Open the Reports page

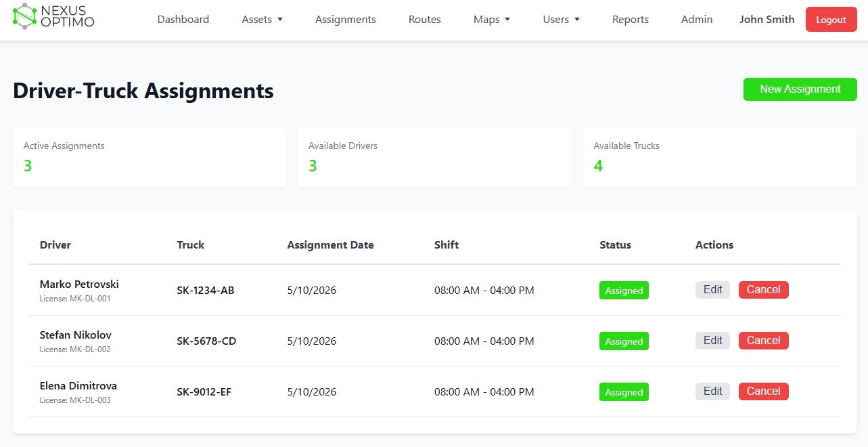pyautogui.click(x=631, y=20)
